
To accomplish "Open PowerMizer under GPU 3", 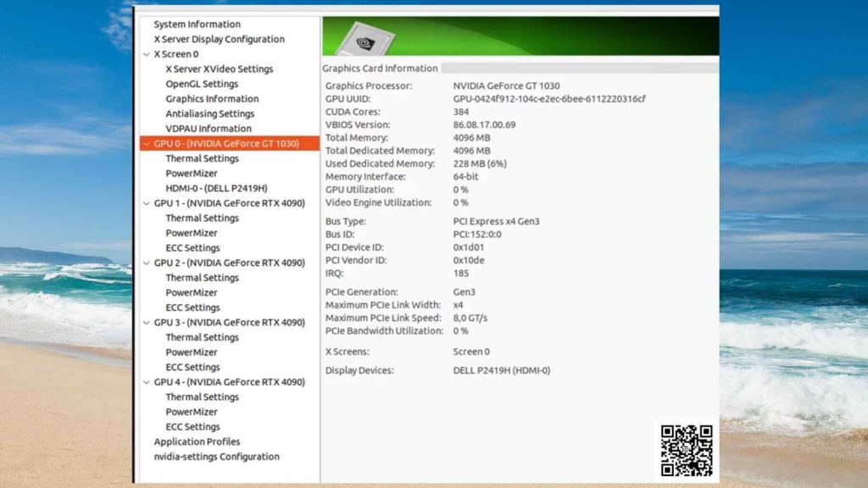I will [191, 352].
